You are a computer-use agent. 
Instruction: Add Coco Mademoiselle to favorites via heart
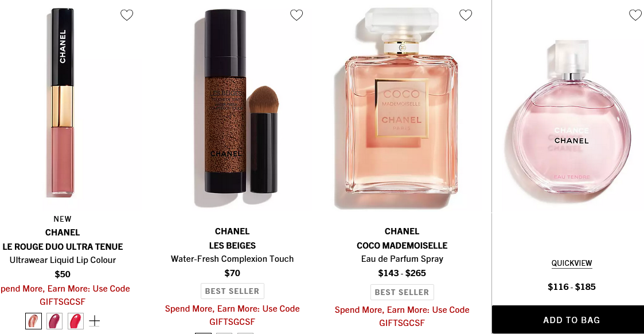click(x=466, y=15)
